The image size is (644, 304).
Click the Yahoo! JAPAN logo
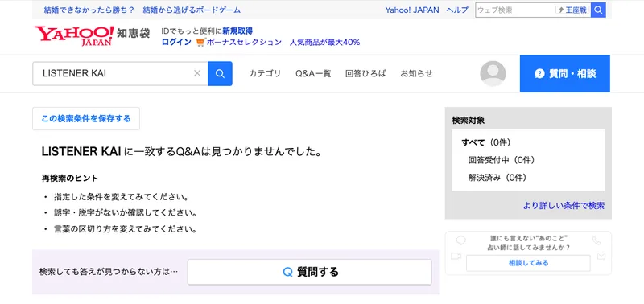click(74, 36)
